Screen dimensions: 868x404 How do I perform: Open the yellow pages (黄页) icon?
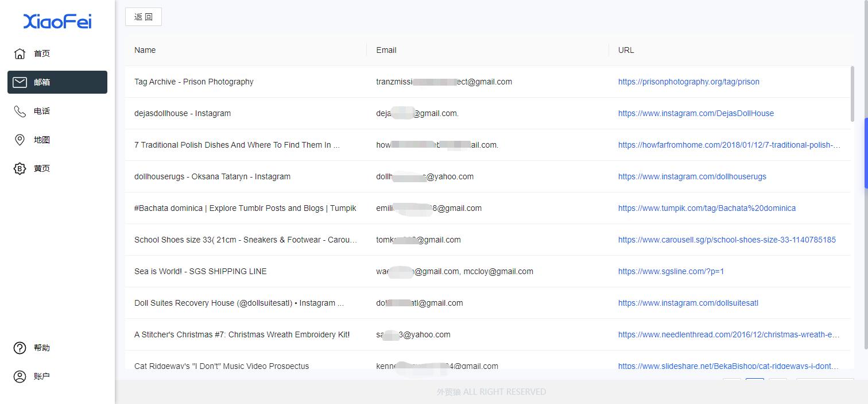(x=20, y=168)
